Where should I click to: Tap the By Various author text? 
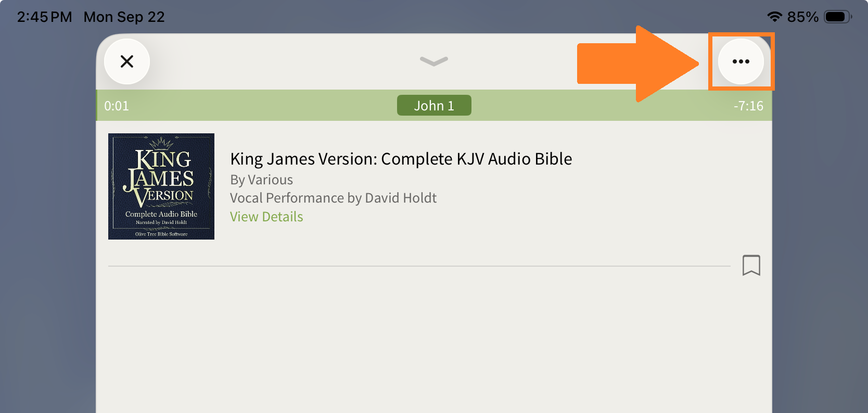[x=261, y=180]
